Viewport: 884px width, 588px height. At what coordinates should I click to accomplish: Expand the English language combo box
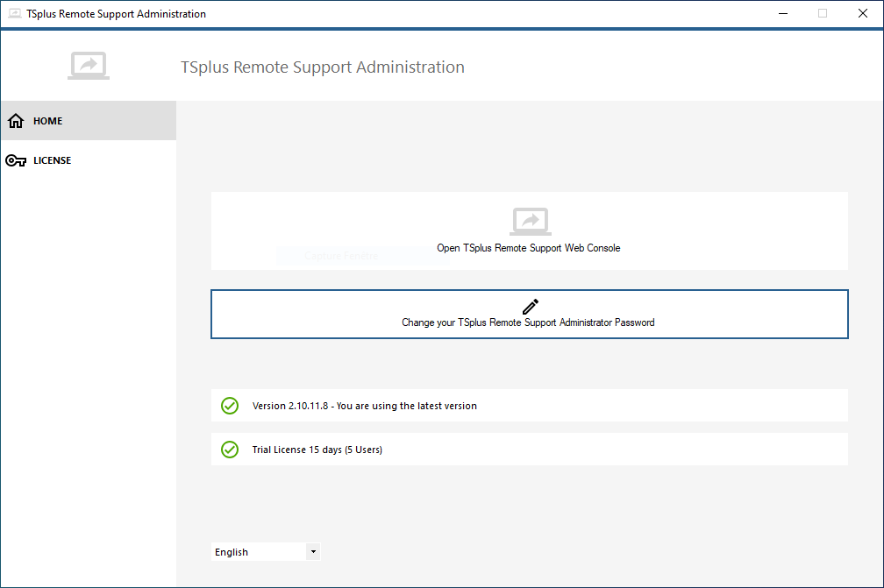(313, 551)
